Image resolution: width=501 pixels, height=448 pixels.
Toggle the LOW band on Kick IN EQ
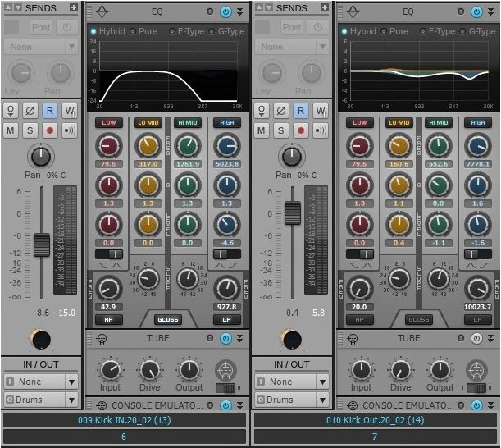109,123
